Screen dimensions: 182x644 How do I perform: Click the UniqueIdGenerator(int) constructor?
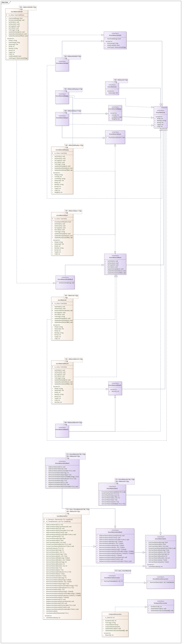coord(112,626)
